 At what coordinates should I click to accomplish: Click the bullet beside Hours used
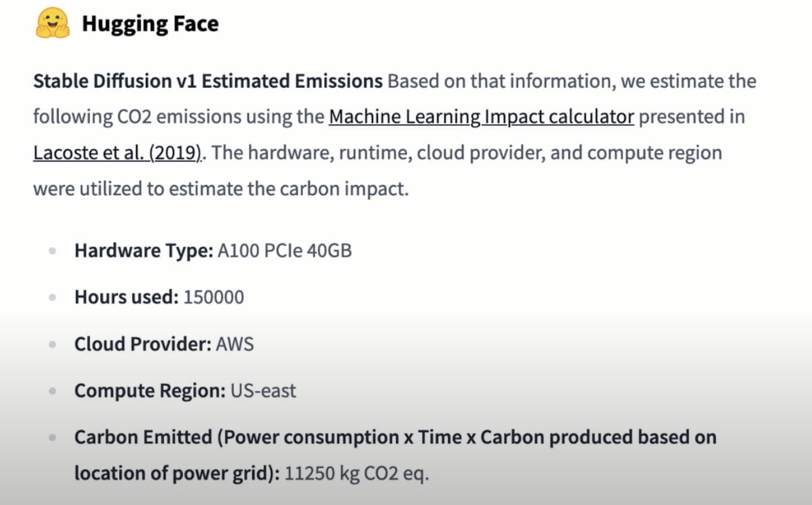point(53,298)
